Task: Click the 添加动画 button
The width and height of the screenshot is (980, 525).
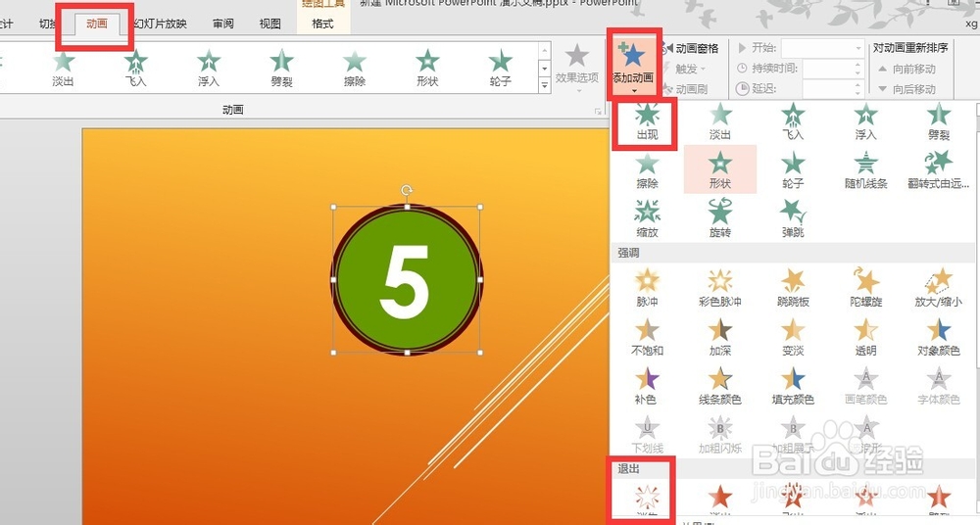Action: [633, 67]
